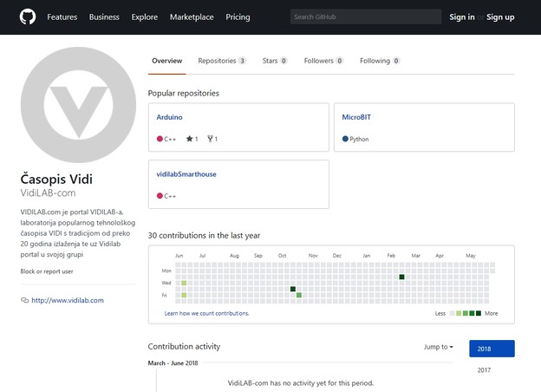Click the dark green October contribution square
This screenshot has width=541, height=392.
pyautogui.click(x=292, y=289)
